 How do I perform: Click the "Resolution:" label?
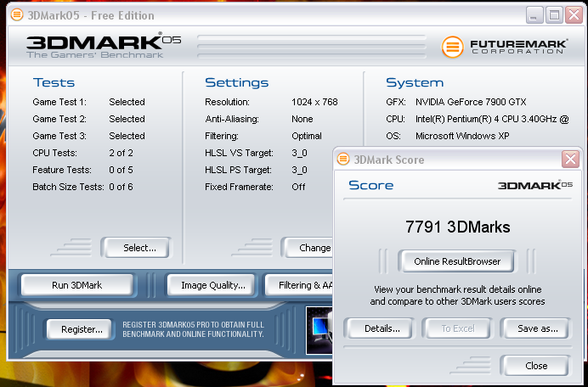(227, 102)
